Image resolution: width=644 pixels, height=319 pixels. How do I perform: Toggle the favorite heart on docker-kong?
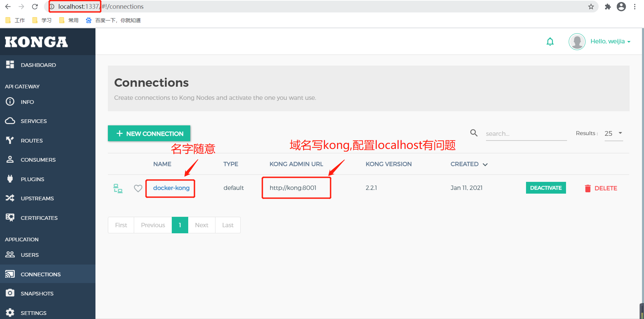click(x=138, y=188)
